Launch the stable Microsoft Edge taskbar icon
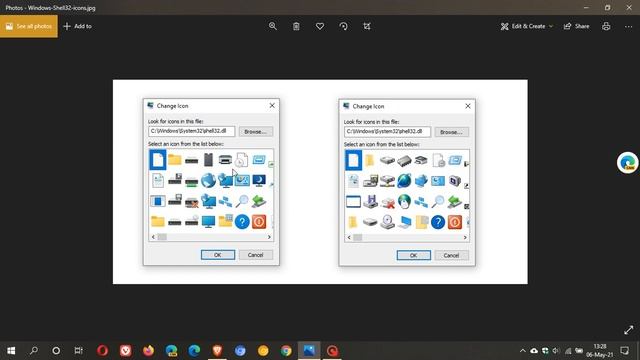The image size is (640, 360). [194, 351]
